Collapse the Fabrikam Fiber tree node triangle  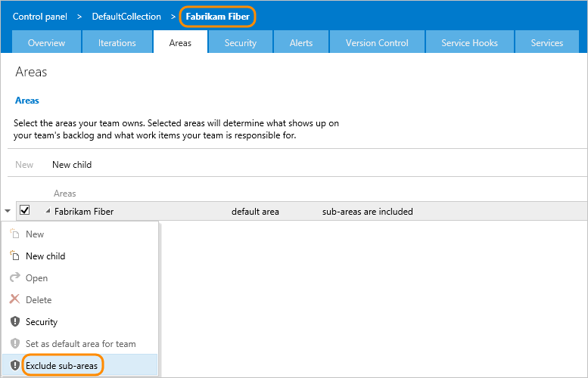[48, 211]
